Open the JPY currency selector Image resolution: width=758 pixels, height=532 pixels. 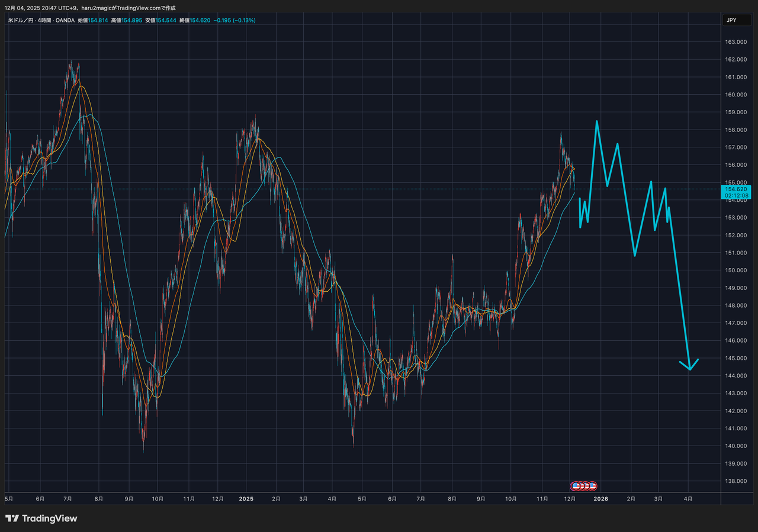731,20
